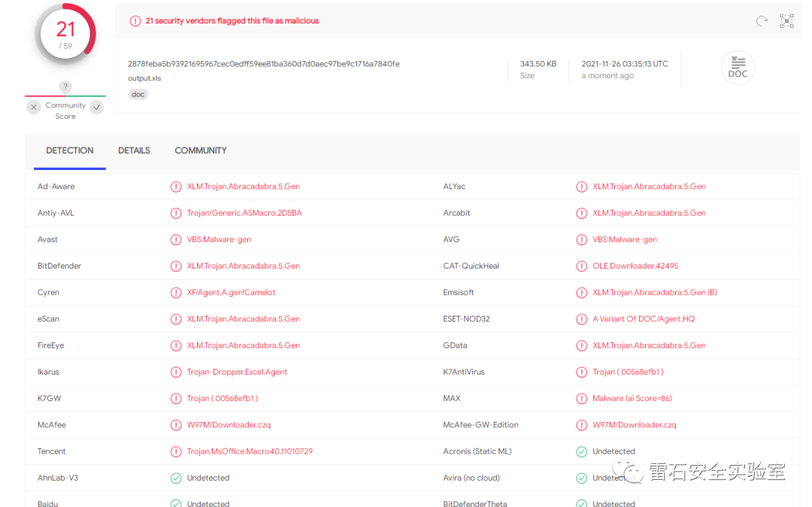Select the SHA-256 file hash text
Image resolution: width=812 pixels, height=507 pixels.
coord(264,64)
